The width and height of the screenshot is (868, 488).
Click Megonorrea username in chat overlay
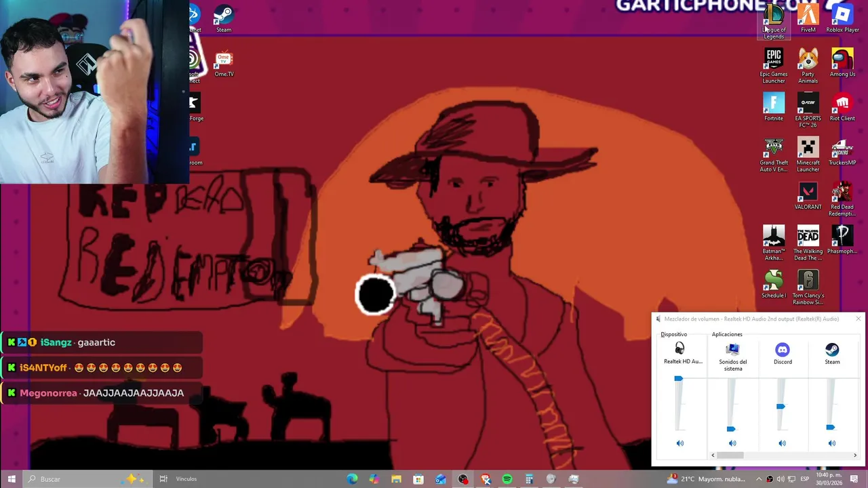(49, 393)
